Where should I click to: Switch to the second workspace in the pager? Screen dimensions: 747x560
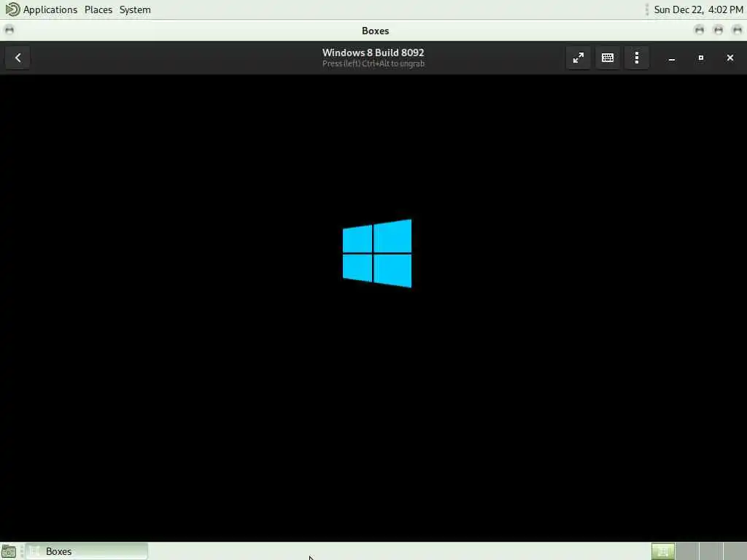click(x=687, y=551)
